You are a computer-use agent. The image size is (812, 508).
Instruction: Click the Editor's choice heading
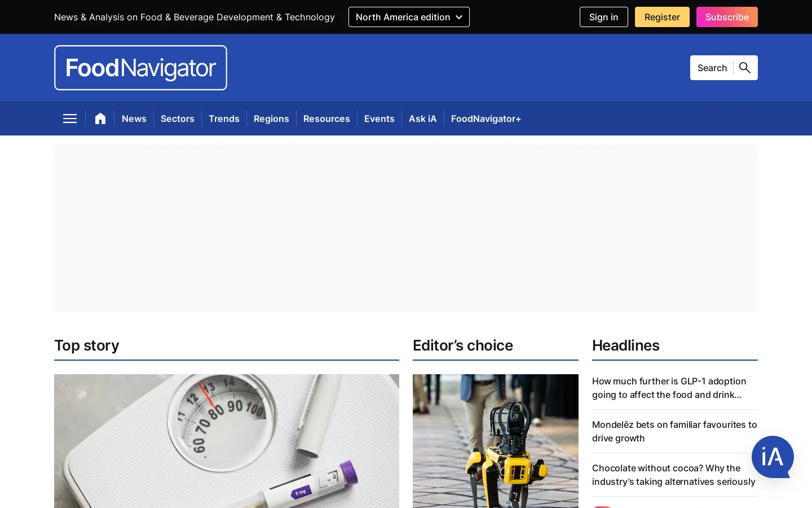coord(463,345)
